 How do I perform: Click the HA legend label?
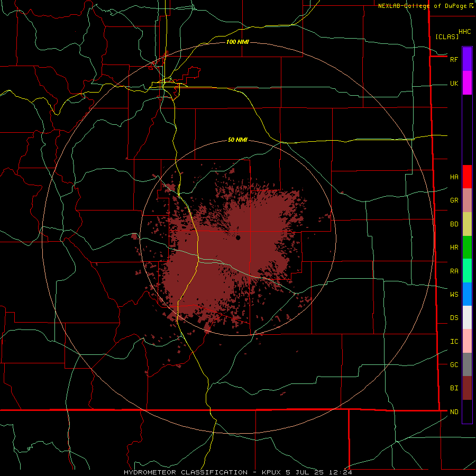click(454, 177)
